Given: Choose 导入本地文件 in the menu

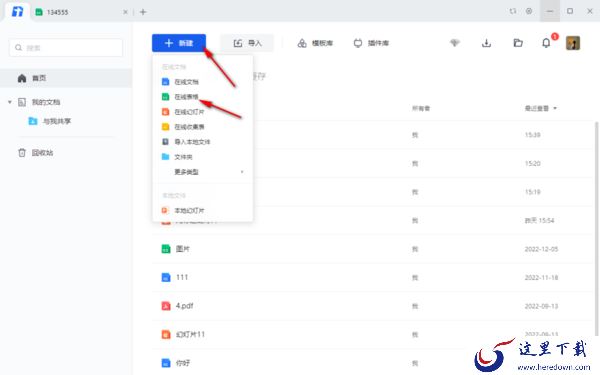Looking at the screenshot, I should point(203,142).
